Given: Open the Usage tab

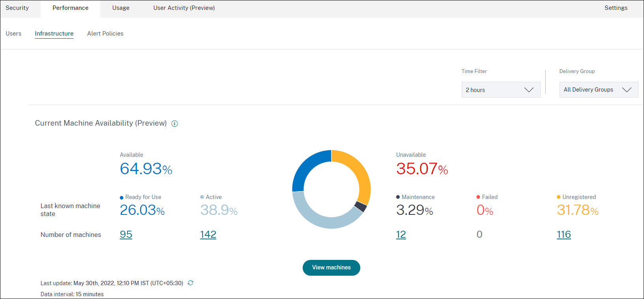Looking at the screenshot, I should pyautogui.click(x=121, y=8).
